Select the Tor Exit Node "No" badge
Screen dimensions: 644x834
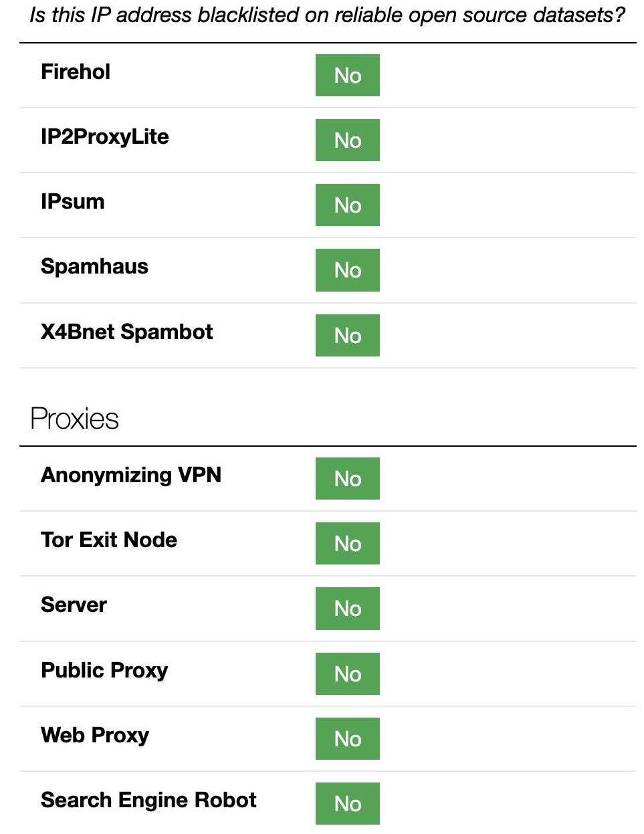[x=347, y=543]
